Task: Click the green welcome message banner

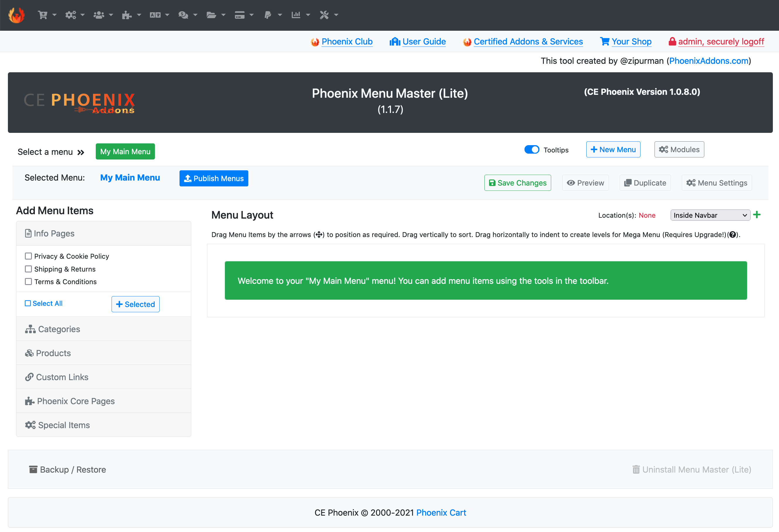Action: pyautogui.click(x=486, y=280)
